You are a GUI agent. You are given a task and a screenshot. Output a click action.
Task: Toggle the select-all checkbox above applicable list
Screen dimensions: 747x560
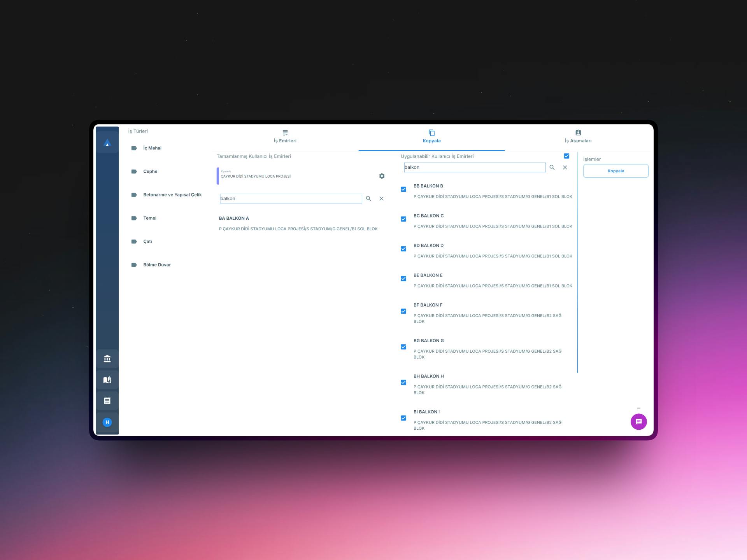pos(566,156)
